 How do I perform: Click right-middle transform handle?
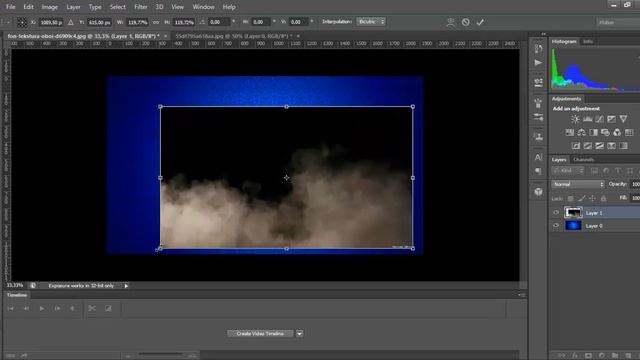tap(413, 178)
